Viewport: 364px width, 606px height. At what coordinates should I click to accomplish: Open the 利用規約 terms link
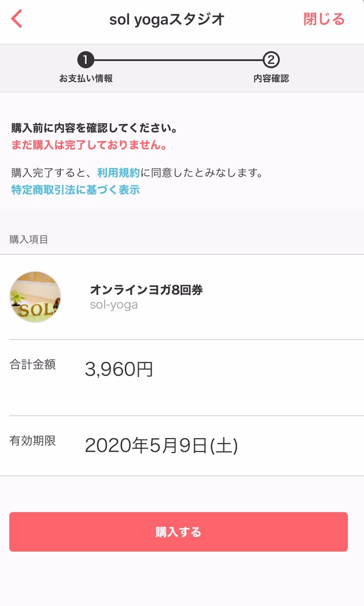118,172
